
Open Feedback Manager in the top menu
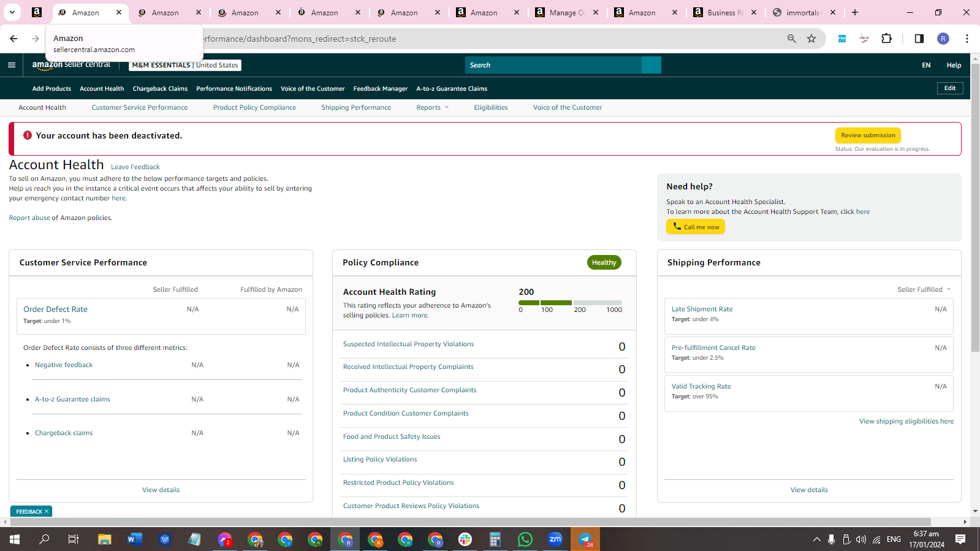point(381,88)
